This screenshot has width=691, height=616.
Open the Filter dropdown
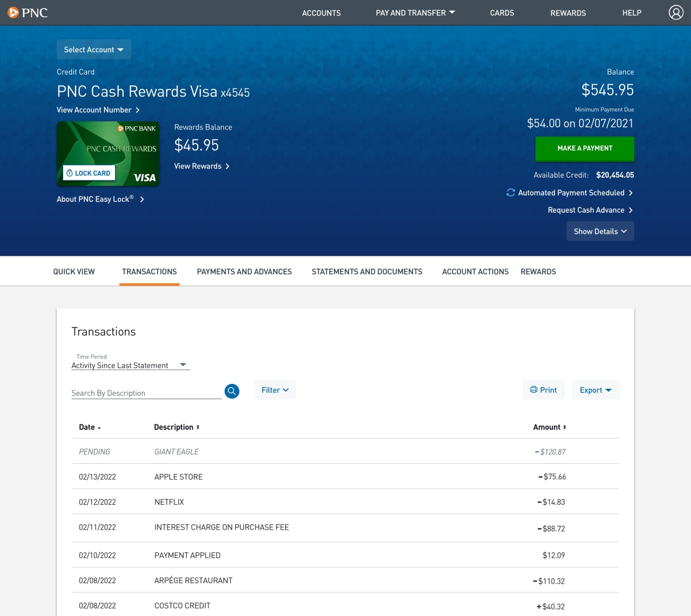tap(275, 389)
